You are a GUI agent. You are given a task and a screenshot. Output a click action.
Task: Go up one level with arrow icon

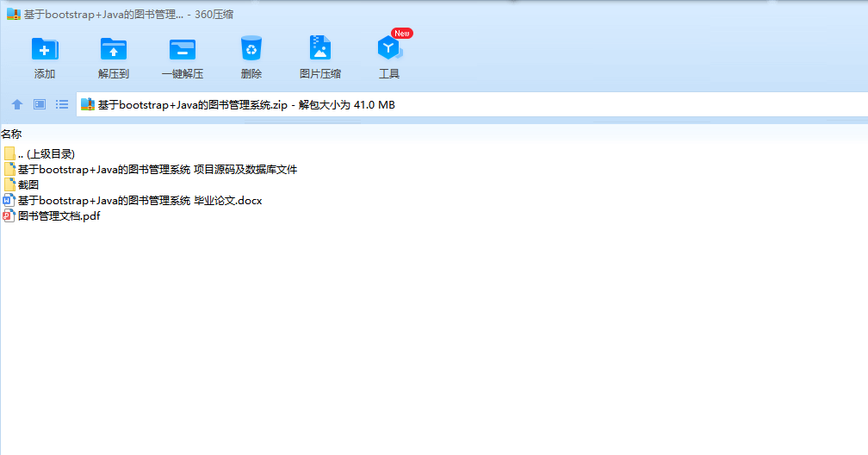point(17,104)
